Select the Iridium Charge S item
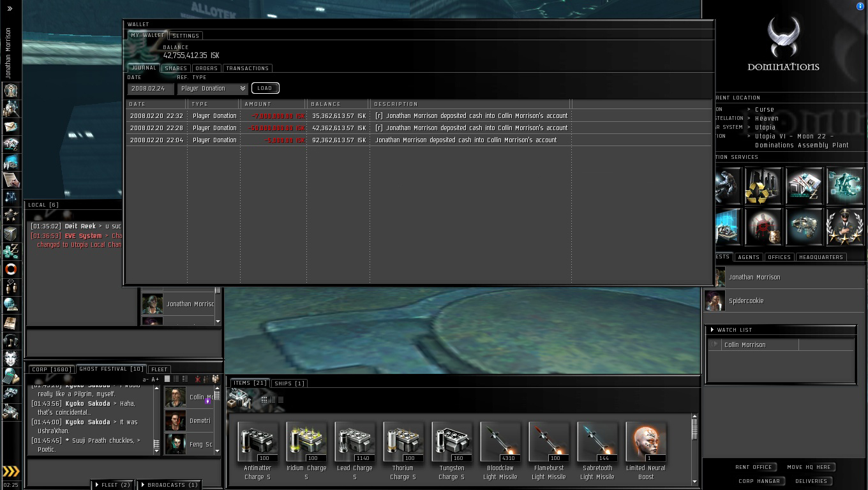The image size is (868, 490). click(306, 450)
